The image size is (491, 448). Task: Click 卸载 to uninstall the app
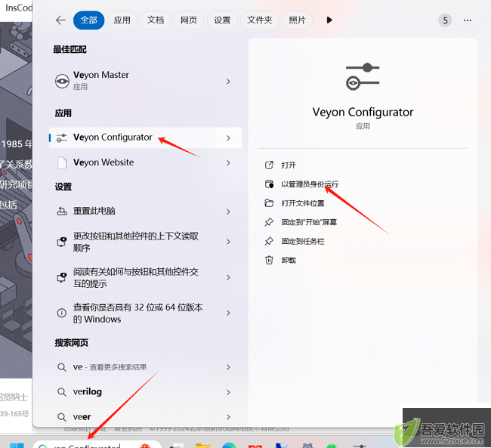pyautogui.click(x=280, y=261)
